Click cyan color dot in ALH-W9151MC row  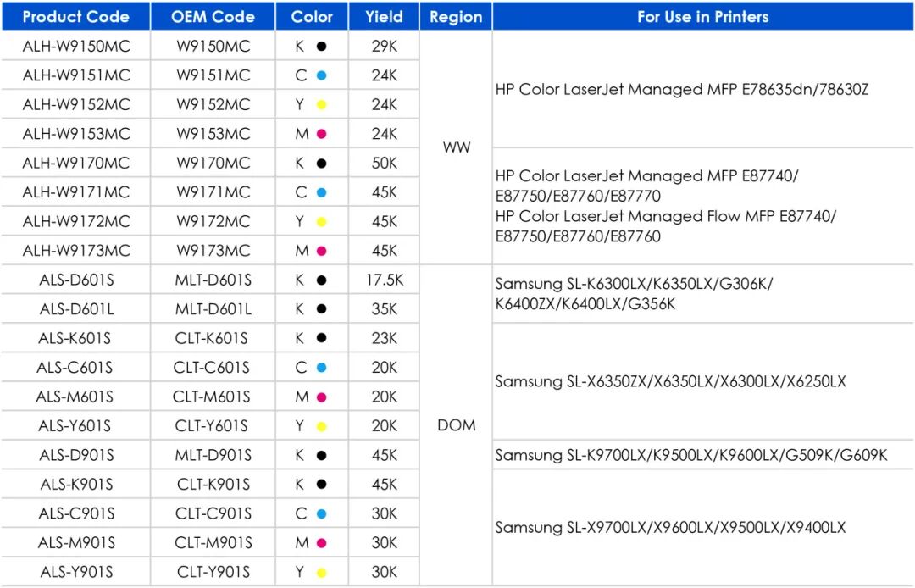pyautogui.click(x=322, y=75)
